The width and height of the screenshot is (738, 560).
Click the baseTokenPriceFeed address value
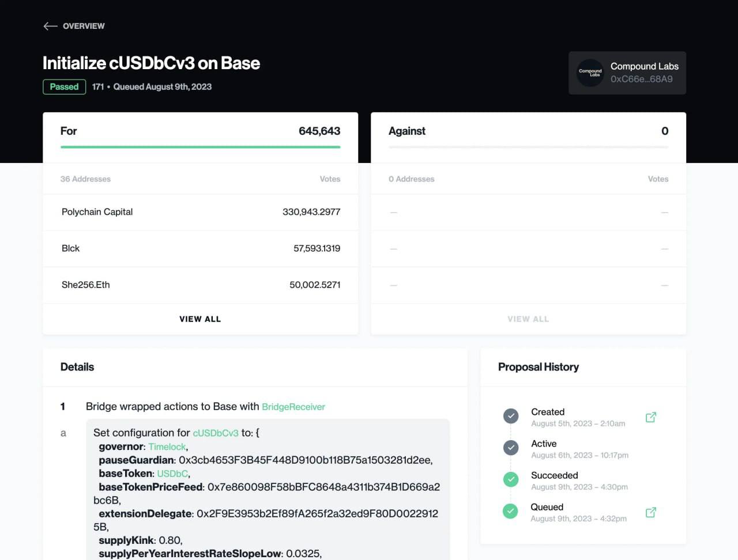(266, 493)
